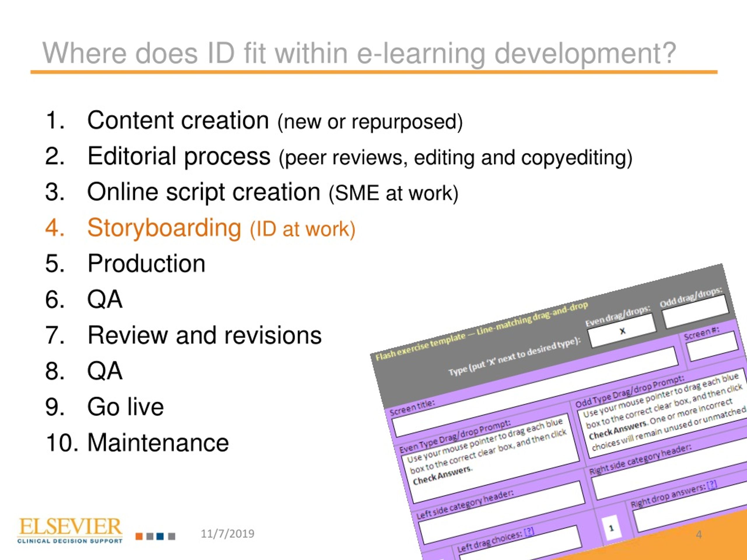Click the 'Left side category header' field
747x560 pixels.
pyautogui.click(x=502, y=512)
